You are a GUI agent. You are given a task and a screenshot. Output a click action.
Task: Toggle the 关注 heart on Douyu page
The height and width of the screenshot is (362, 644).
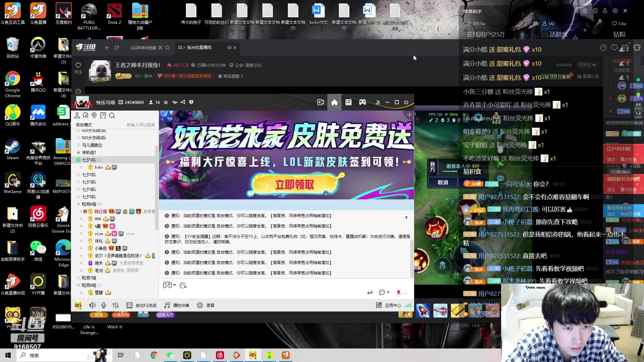click(x=78, y=67)
